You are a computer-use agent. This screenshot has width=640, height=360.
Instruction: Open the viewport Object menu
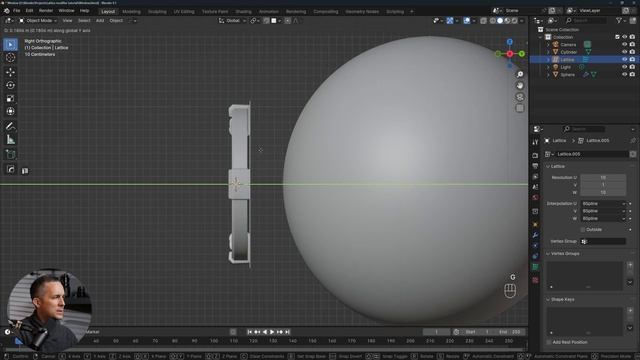(116, 20)
